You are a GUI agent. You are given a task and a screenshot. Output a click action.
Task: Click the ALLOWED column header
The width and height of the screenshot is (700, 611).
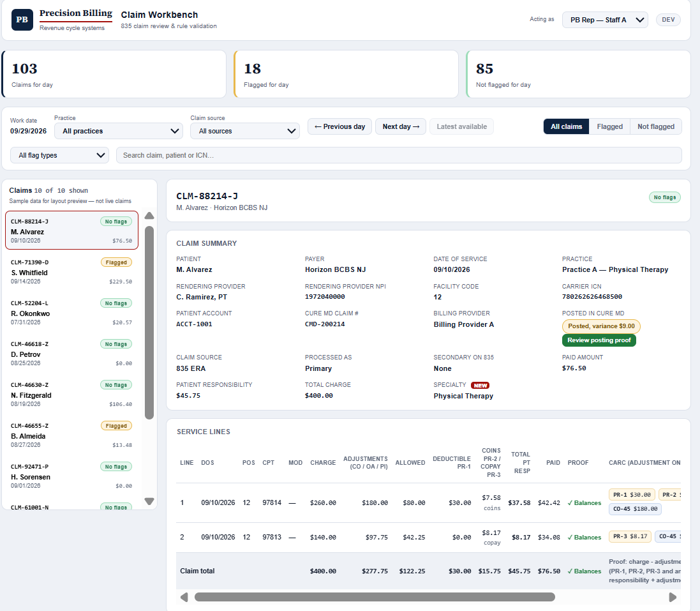(x=410, y=463)
